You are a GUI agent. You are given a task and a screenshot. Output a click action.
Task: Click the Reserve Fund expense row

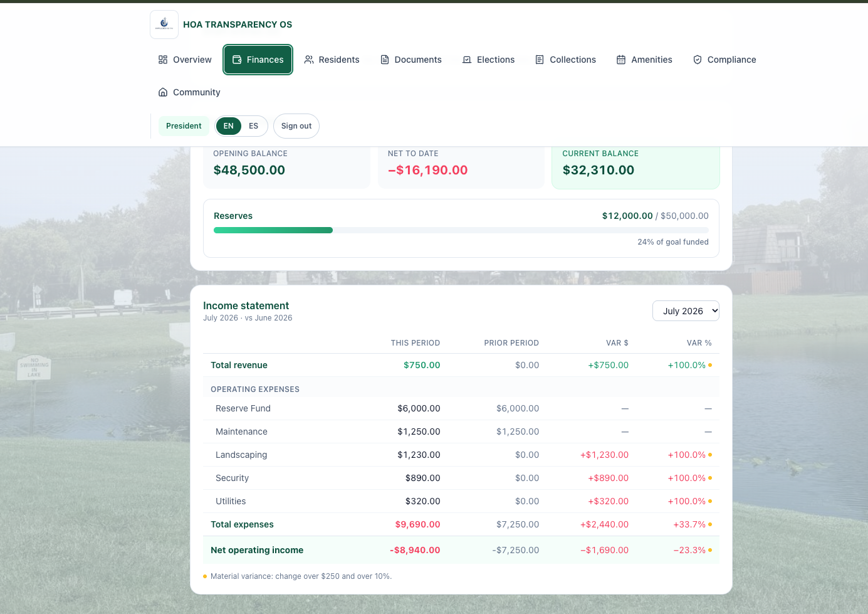461,408
